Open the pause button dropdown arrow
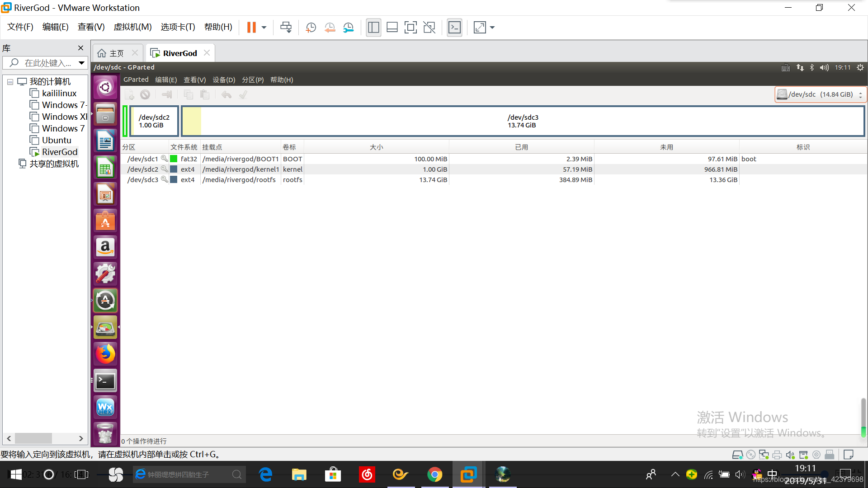The height and width of the screenshot is (488, 868). [264, 28]
